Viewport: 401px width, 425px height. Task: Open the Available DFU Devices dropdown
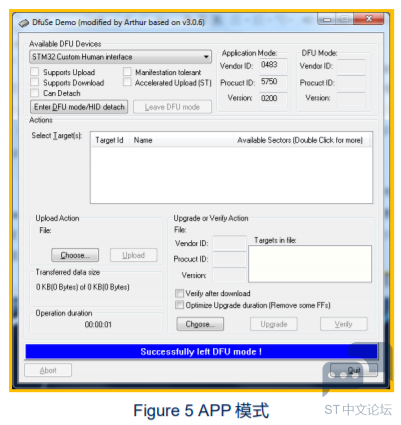point(120,57)
